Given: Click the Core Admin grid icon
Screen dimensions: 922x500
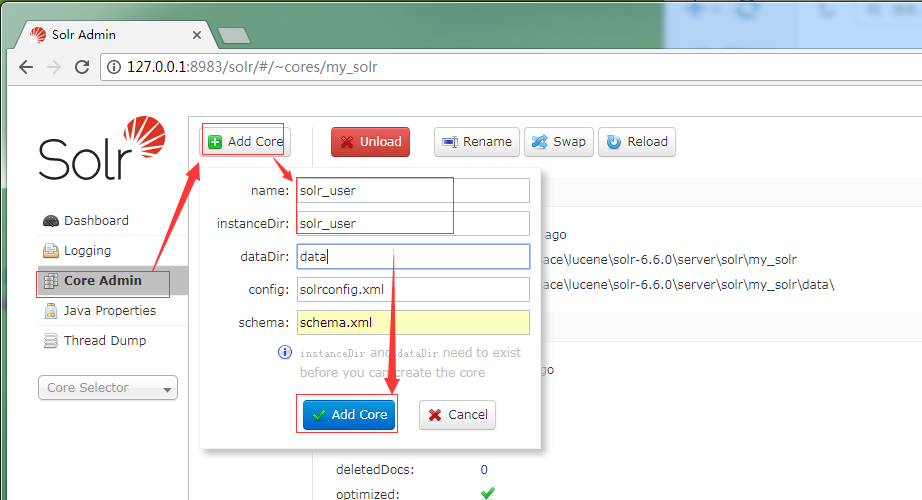Looking at the screenshot, I should pyautogui.click(x=51, y=281).
